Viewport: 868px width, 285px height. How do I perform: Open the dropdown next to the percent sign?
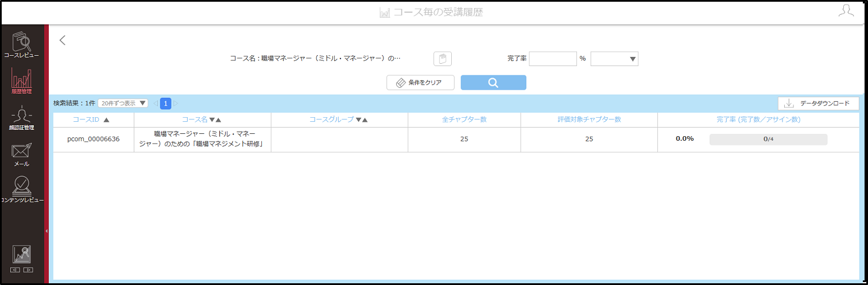click(614, 59)
